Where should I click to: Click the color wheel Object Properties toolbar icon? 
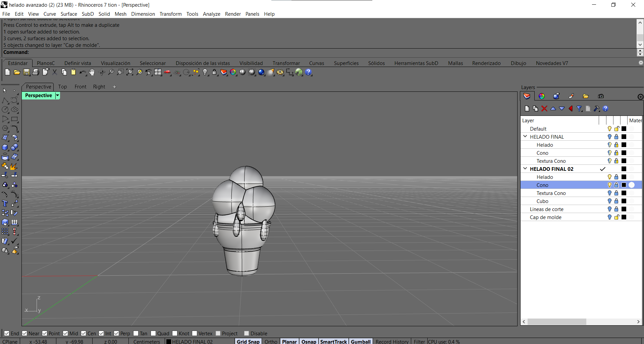pyautogui.click(x=233, y=72)
